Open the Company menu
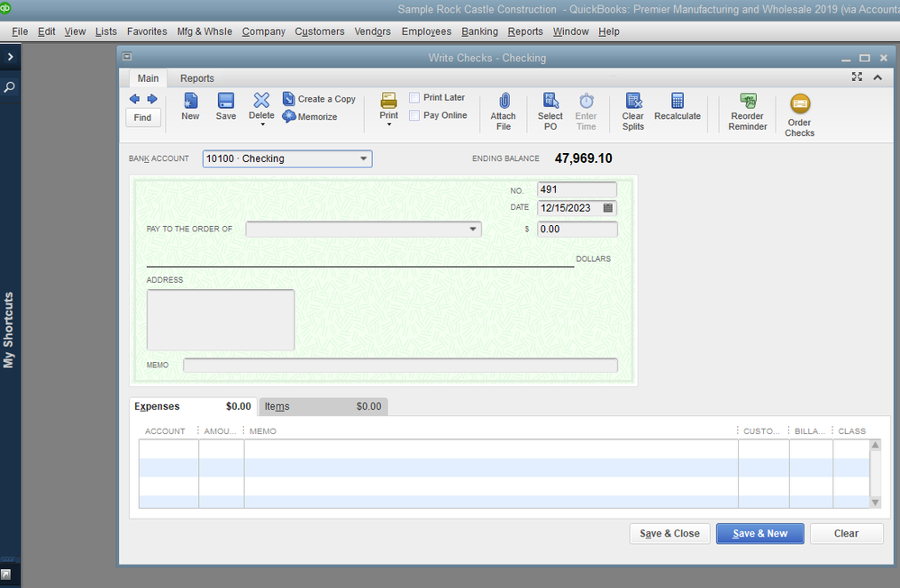The height and width of the screenshot is (588, 900). (263, 32)
